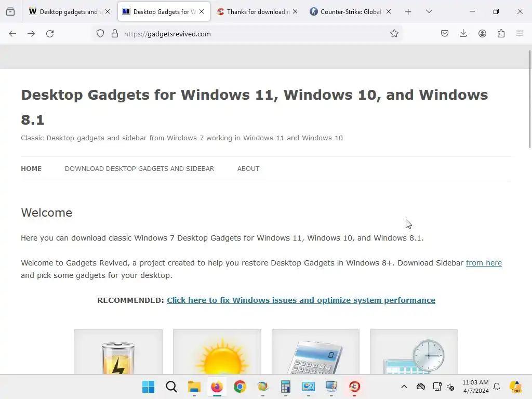
Task: Switch to 'Desktop gadgets and s' Wikipedia tab
Action: point(69,12)
